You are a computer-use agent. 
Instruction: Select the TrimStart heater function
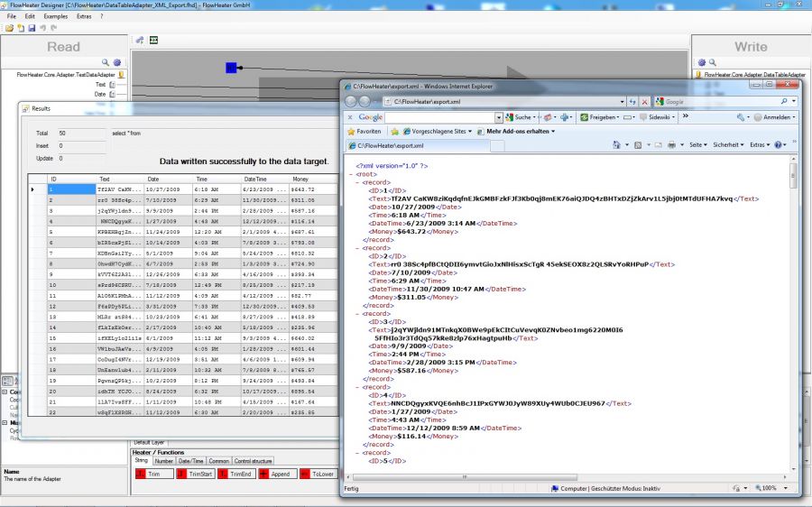coord(195,474)
